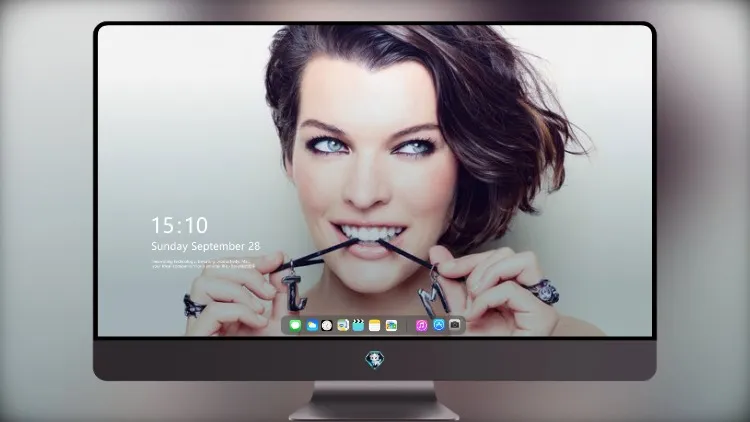Open the green Messages app in dock

coord(295,325)
